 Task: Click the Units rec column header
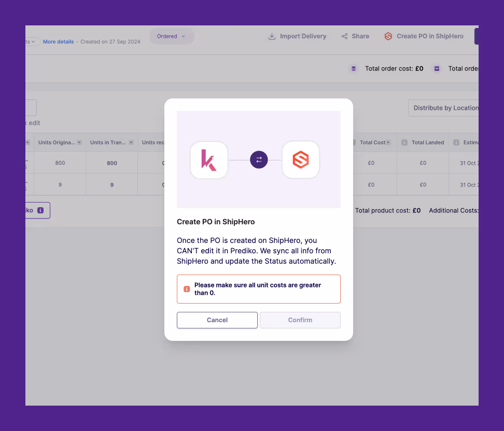pyautogui.click(x=153, y=142)
